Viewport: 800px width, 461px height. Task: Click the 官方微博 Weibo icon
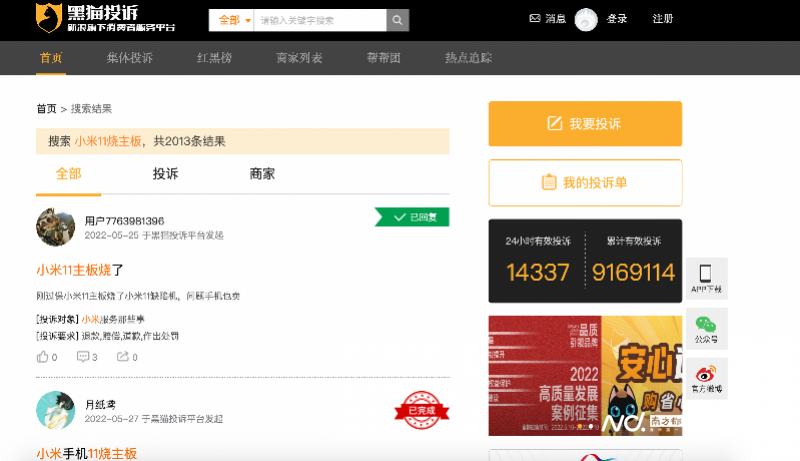706,378
